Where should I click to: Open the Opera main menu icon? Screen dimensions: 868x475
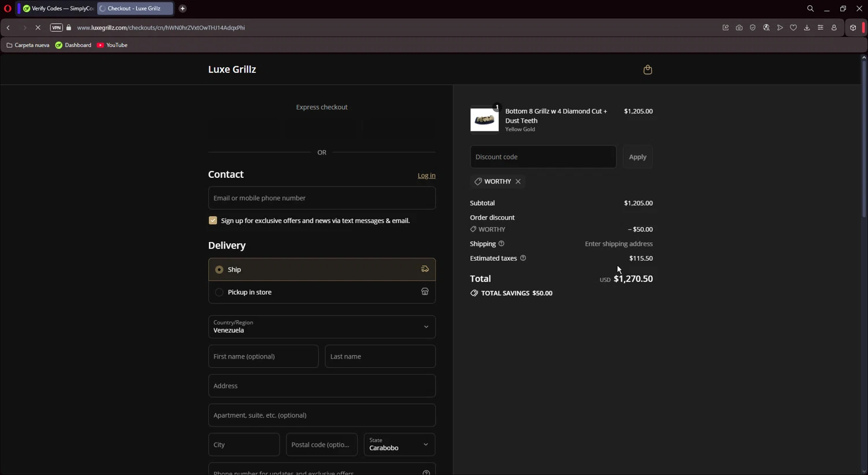[x=8, y=9]
